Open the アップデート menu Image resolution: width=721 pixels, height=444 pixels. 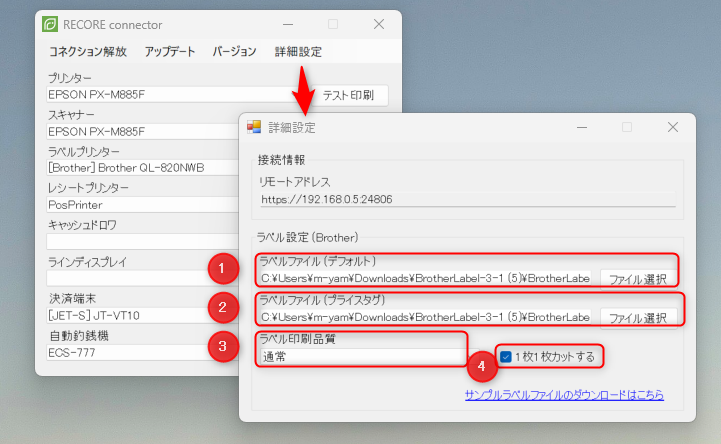click(170, 51)
